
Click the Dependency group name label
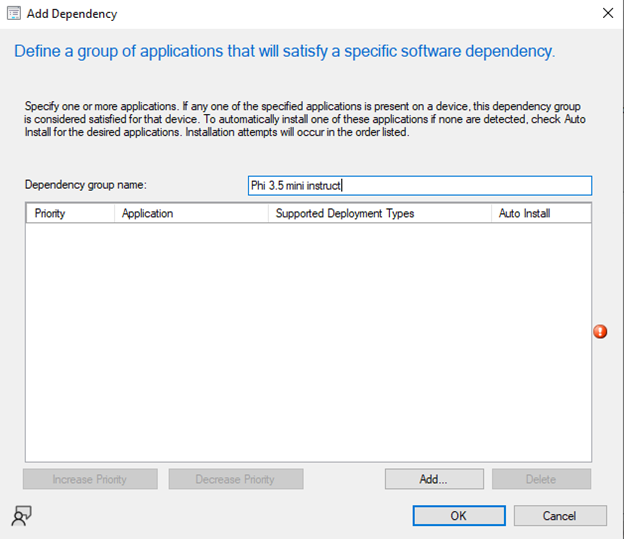[85, 185]
